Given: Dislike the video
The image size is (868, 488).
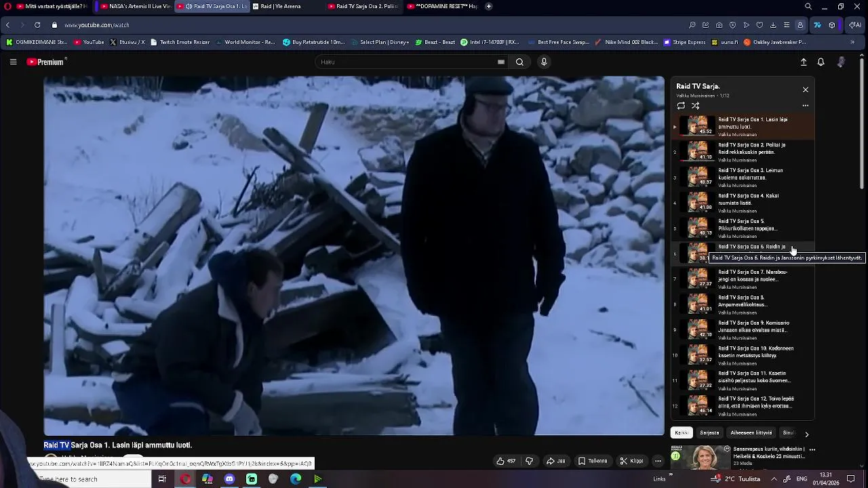Looking at the screenshot, I should [x=529, y=461].
